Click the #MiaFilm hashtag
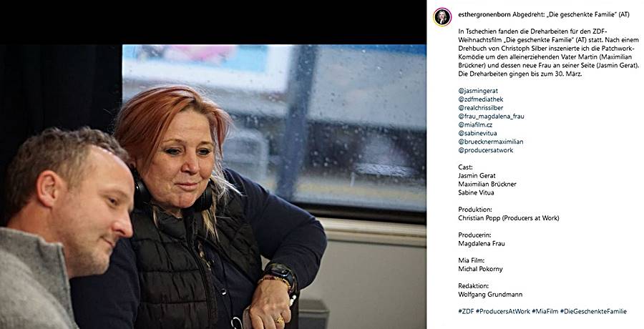The height and width of the screenshot is (329, 644). tap(545, 311)
